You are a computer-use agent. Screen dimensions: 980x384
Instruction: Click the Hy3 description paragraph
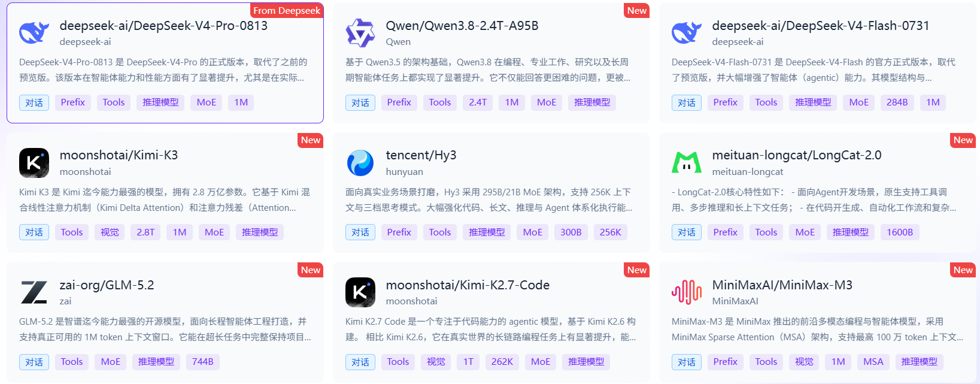pos(489,200)
